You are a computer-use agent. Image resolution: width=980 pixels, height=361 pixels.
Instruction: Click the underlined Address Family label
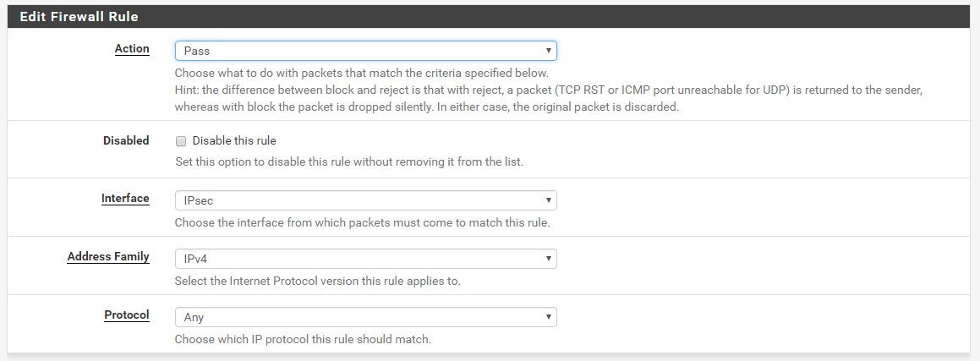pyautogui.click(x=108, y=257)
